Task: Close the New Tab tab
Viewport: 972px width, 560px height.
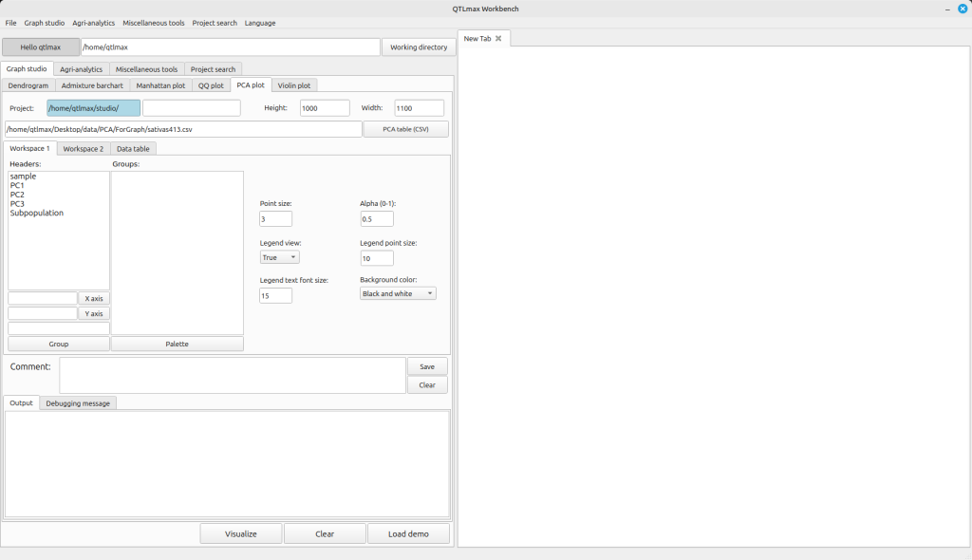Action: [498, 39]
